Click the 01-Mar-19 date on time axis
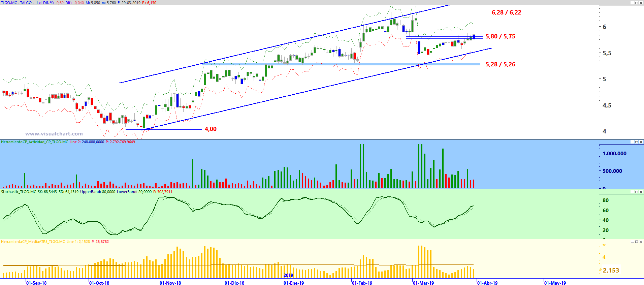Image resolution: width=644 pixels, height=285 pixels. tap(423, 283)
